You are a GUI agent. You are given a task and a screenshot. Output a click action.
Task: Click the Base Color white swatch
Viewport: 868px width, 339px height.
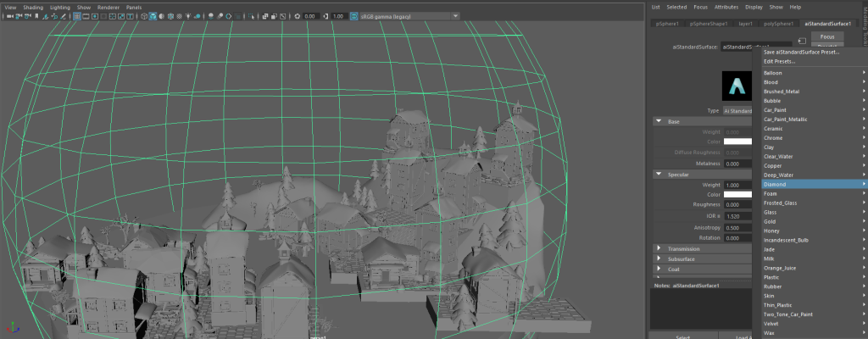click(738, 142)
